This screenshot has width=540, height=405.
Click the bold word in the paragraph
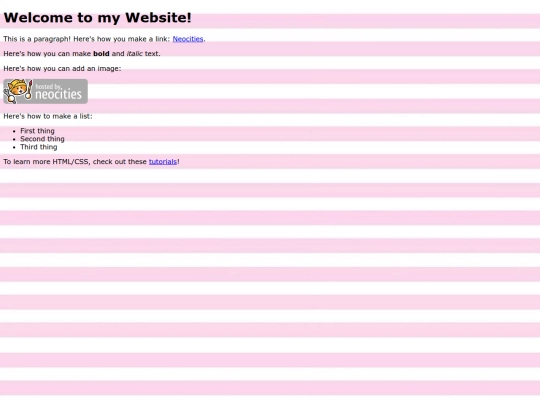click(x=101, y=54)
